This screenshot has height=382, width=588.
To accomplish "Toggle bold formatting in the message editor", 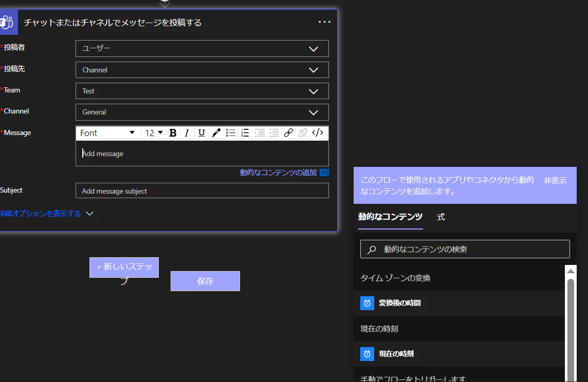I will pos(173,132).
